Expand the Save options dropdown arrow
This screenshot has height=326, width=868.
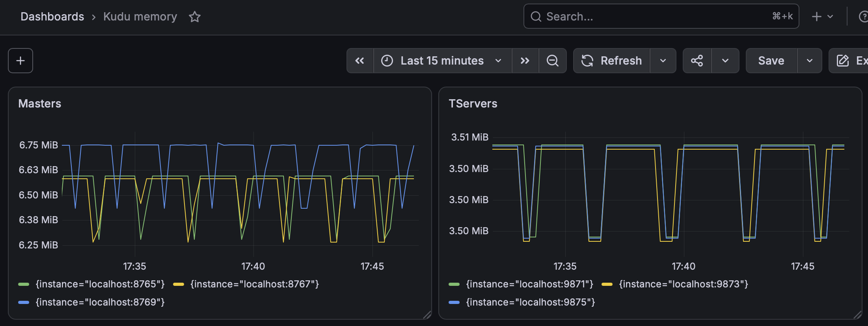coord(810,61)
